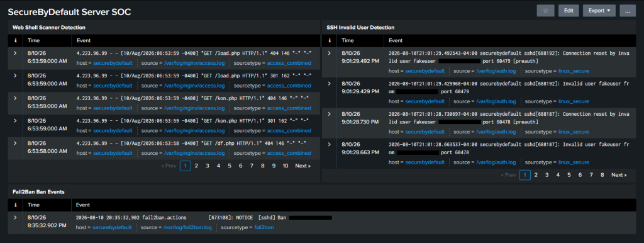644x243 pixels.
Task: Select current page 1 in Web Shell pagination
Action: pos(186,166)
